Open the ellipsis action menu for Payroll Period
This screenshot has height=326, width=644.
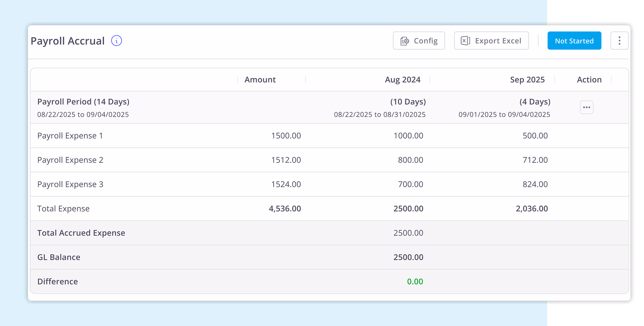coord(587,107)
